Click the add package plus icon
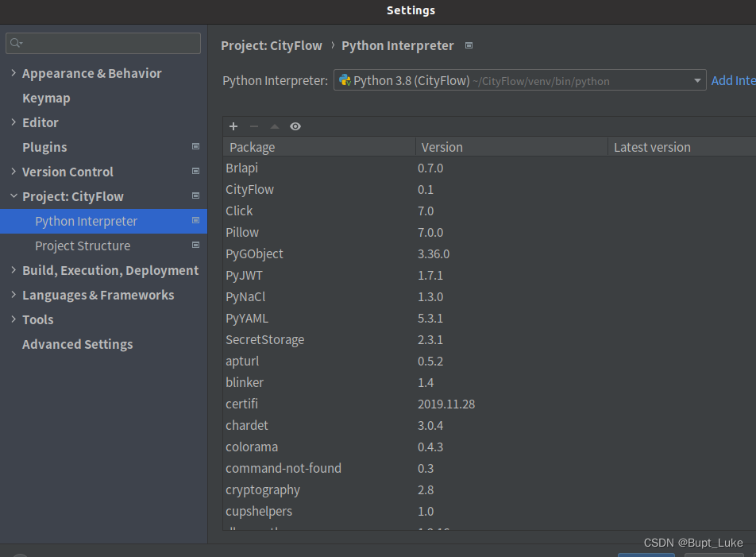The image size is (756, 557). pyautogui.click(x=233, y=126)
